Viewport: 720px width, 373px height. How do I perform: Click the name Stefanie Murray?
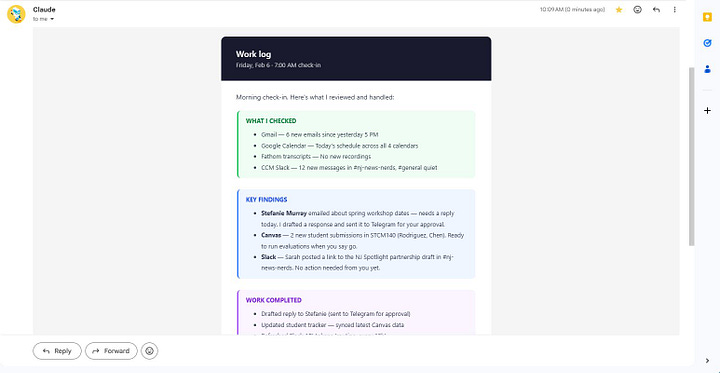point(284,214)
